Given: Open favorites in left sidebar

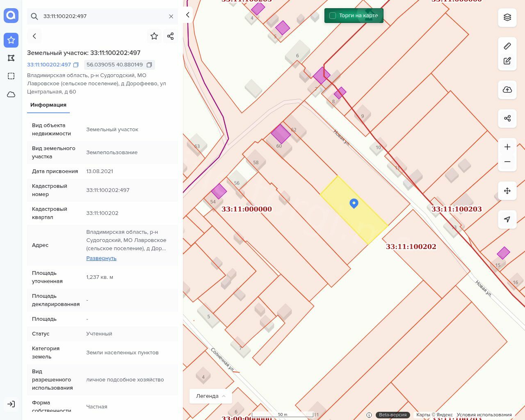Looking at the screenshot, I should 11,40.
